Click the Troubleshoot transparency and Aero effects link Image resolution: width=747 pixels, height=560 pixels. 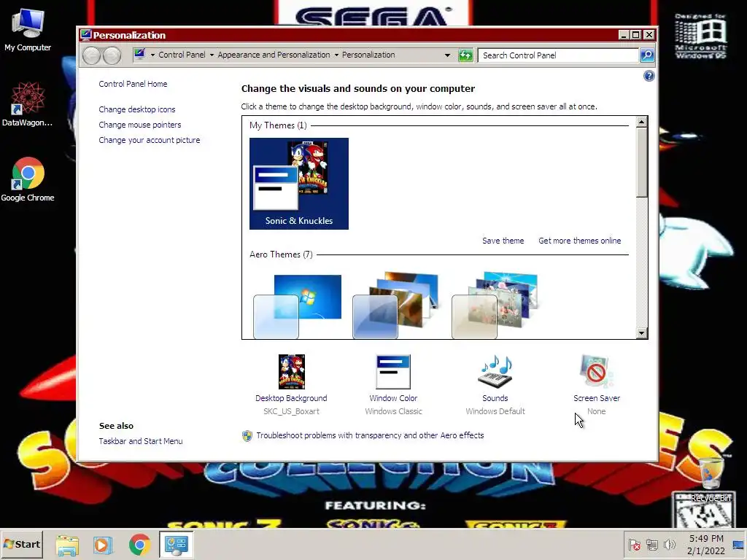click(x=370, y=435)
